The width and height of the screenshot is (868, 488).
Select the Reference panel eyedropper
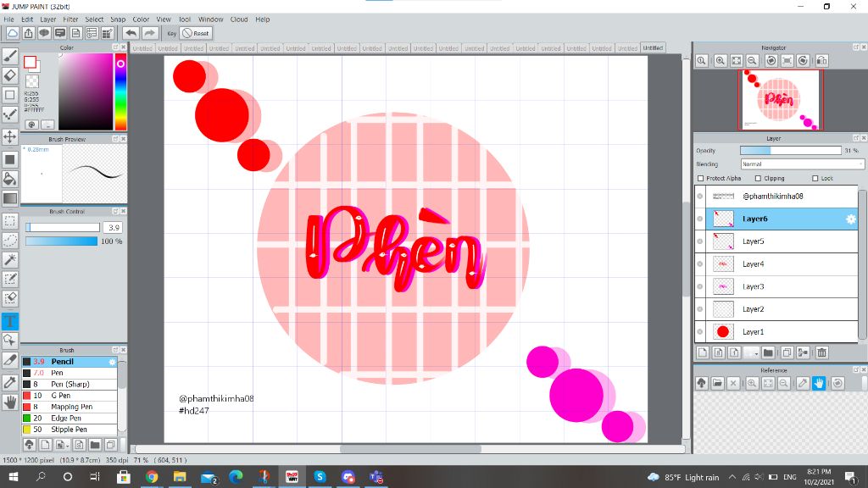coord(803,383)
